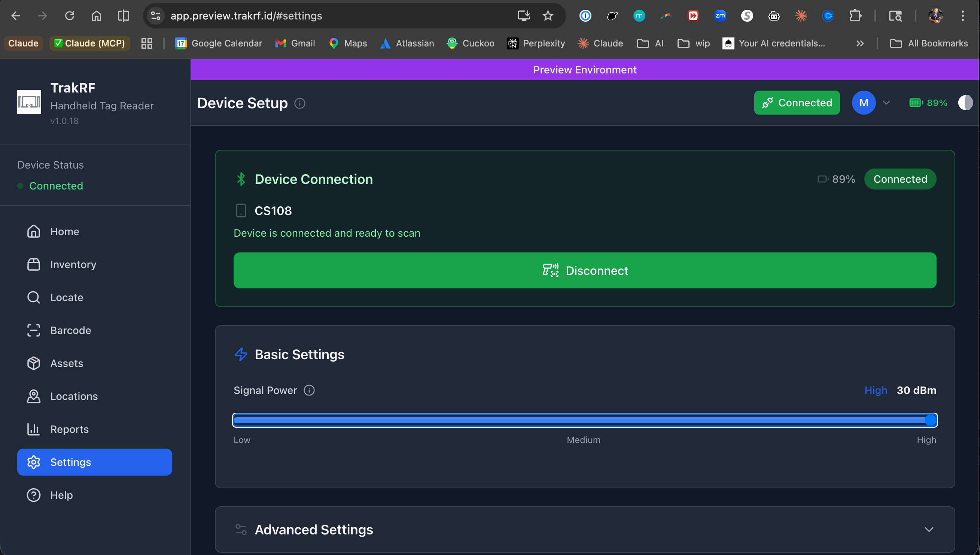Click the Device Setup info icon
980x555 pixels.
click(x=300, y=103)
